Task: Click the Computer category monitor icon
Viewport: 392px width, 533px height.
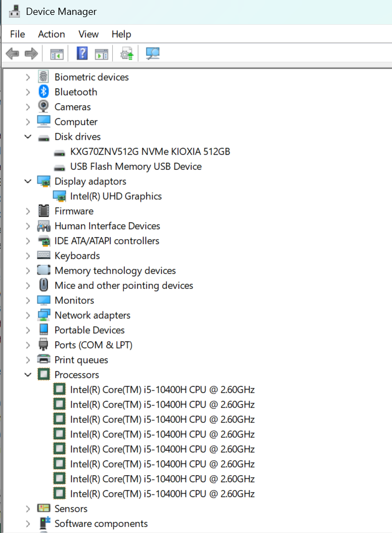Action: point(43,122)
